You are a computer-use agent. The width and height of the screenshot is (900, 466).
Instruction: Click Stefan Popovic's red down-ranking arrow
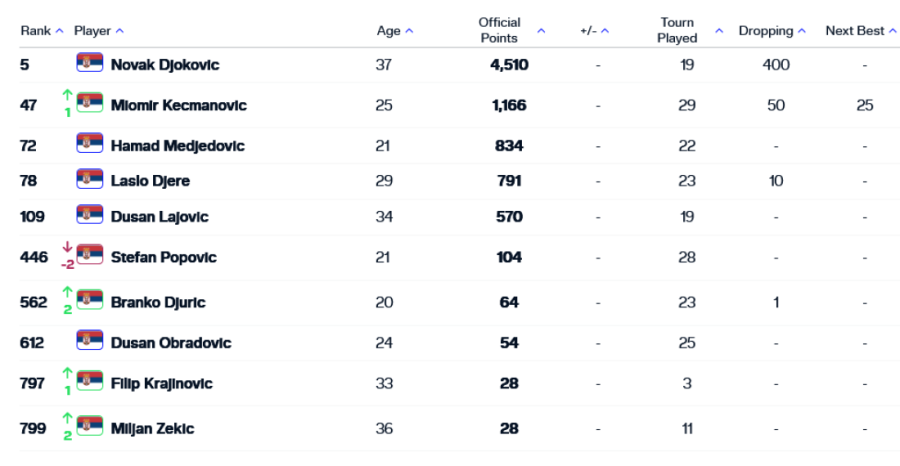point(67,247)
